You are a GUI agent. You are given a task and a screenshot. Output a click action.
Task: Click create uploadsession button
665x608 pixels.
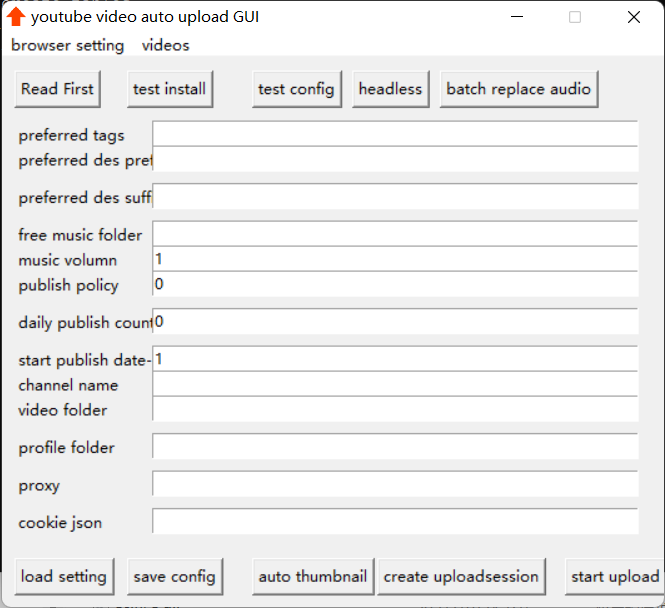coord(461,577)
